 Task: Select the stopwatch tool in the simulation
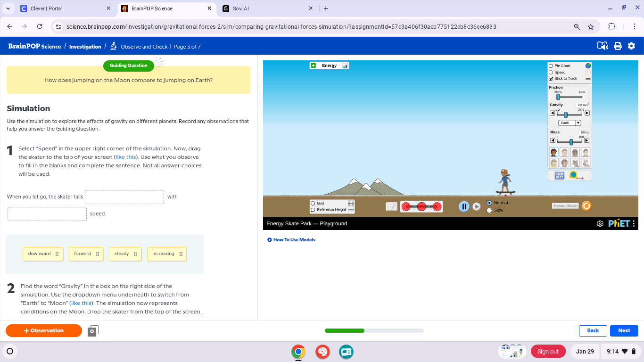[559, 175]
